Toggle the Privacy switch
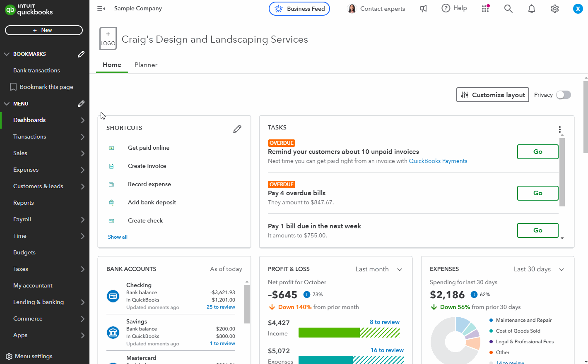Viewport: 588px width, 364px height. (564, 95)
